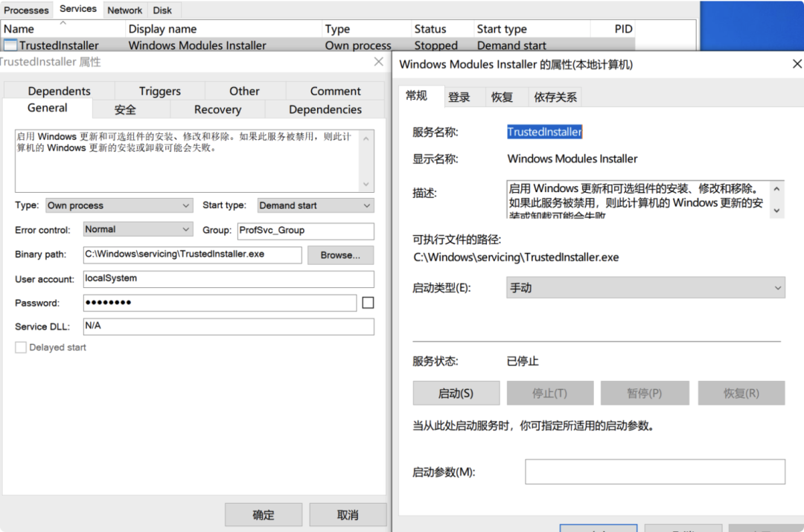
Task: Click 描述 field scroll up arrow
Action: [x=776, y=189]
